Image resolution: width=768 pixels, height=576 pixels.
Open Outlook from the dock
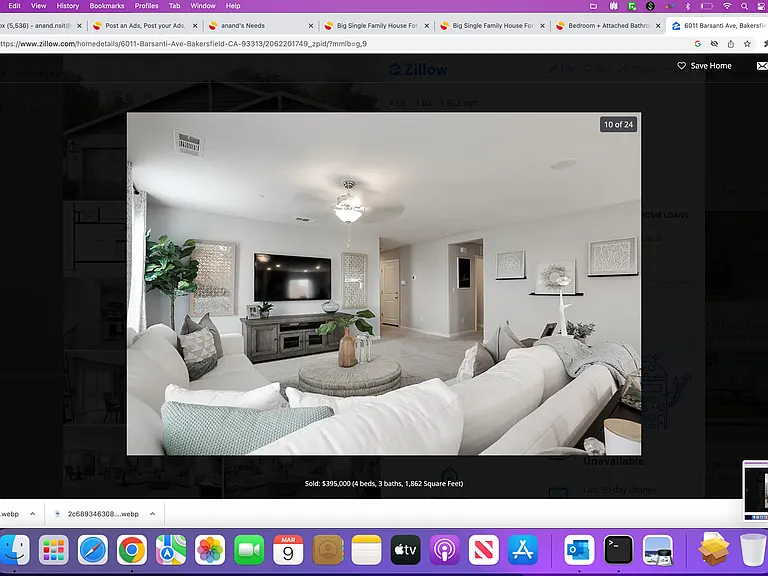pyautogui.click(x=579, y=550)
